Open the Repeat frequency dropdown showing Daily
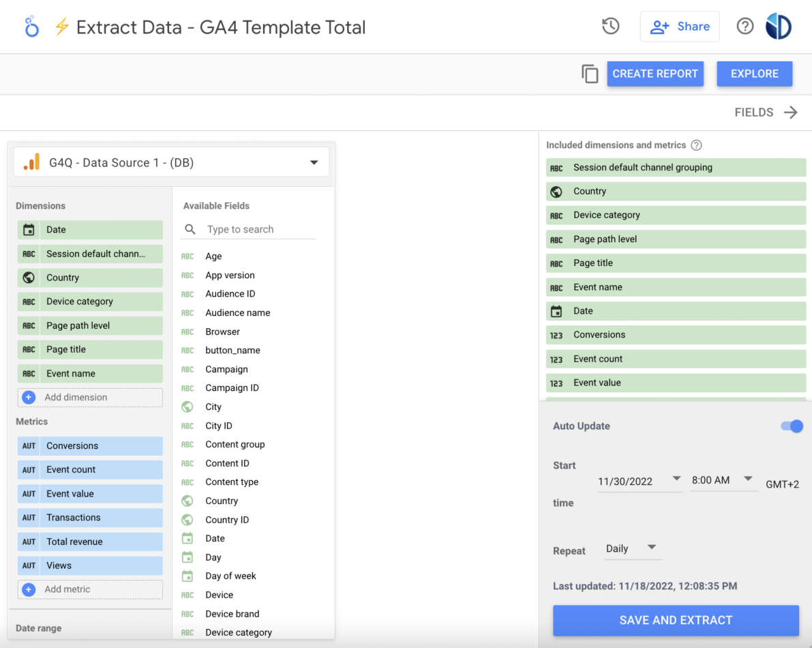 point(633,548)
